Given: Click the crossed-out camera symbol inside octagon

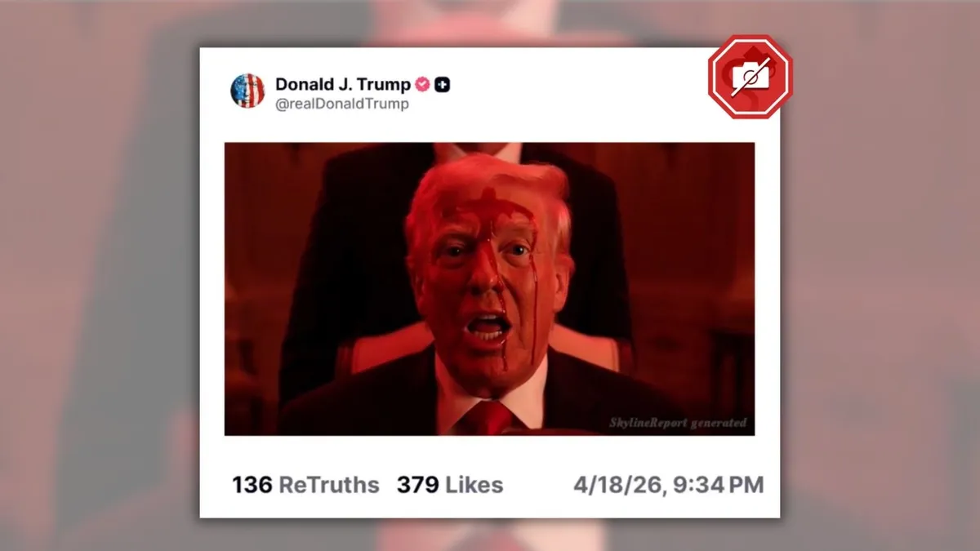Looking at the screenshot, I should 750,78.
